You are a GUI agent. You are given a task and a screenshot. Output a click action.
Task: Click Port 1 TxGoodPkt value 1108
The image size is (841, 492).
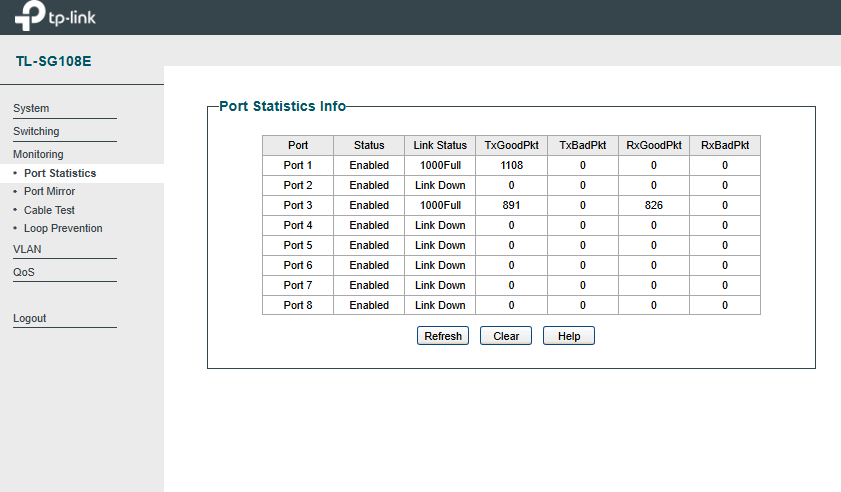pos(512,165)
